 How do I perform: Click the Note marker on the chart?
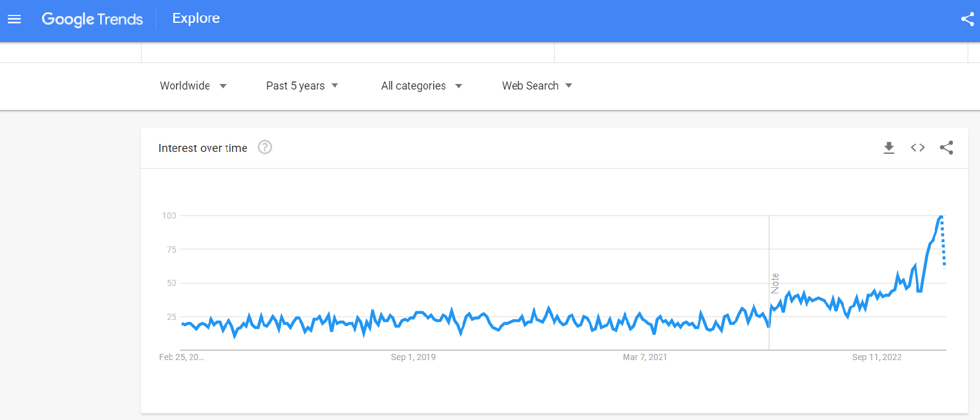775,283
